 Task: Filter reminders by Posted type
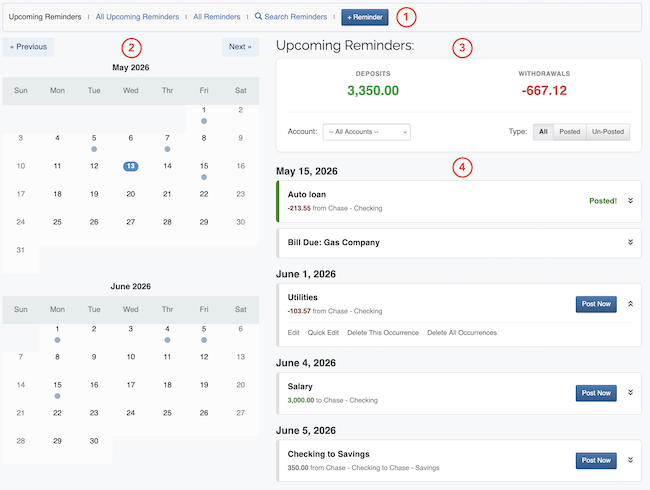570,132
